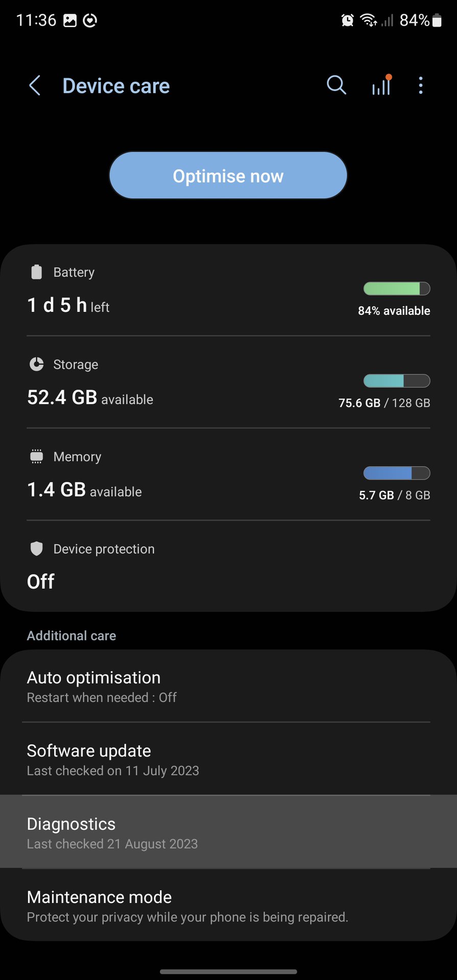Image resolution: width=457 pixels, height=980 pixels.
Task: Tap the green battery level bar
Action: 396,289
